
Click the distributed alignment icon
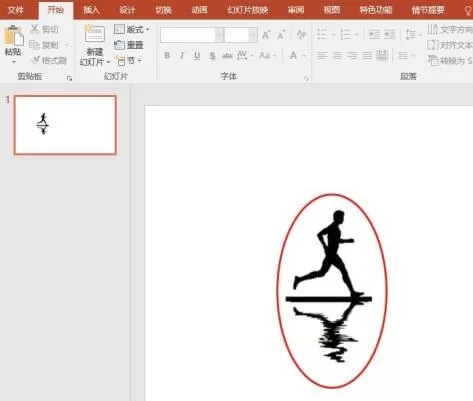pos(382,56)
